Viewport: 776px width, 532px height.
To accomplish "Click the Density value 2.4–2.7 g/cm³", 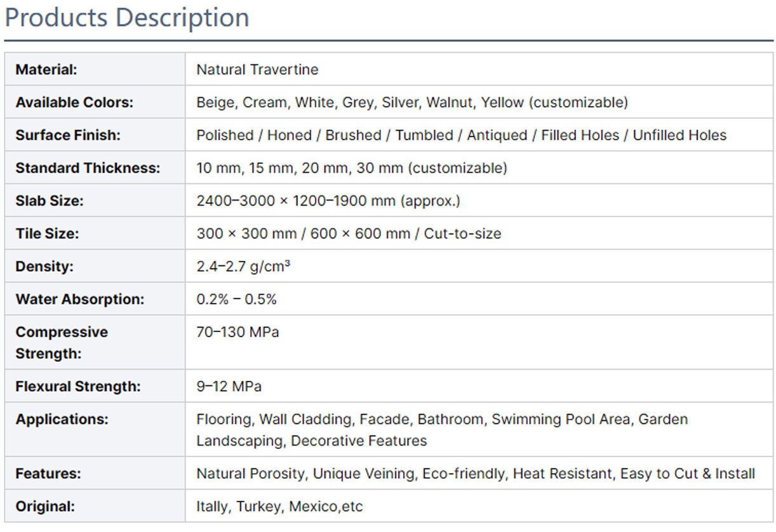I will [243, 267].
